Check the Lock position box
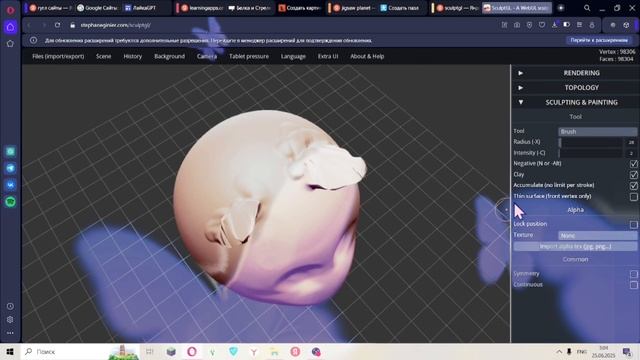 point(633,224)
